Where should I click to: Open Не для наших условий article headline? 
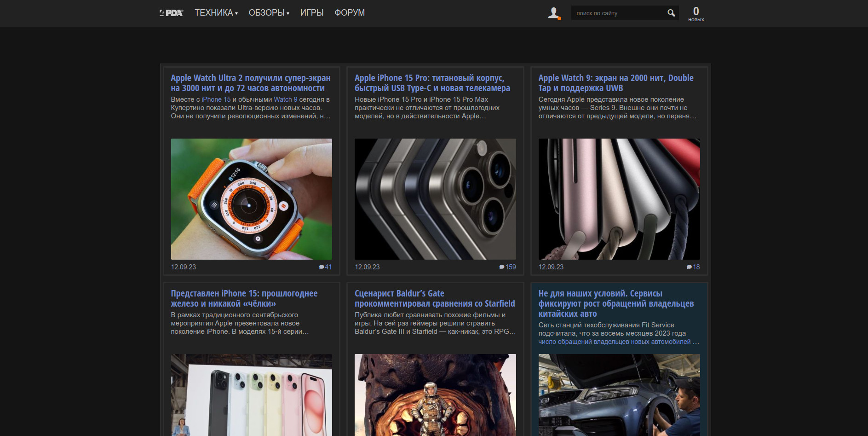tap(616, 303)
